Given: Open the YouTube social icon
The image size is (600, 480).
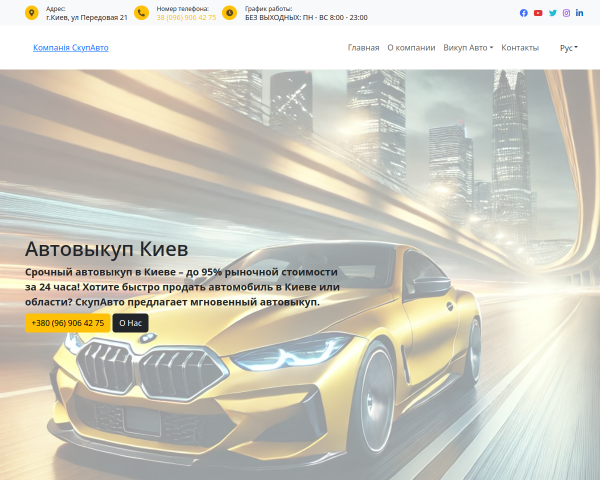Looking at the screenshot, I should 538,13.
